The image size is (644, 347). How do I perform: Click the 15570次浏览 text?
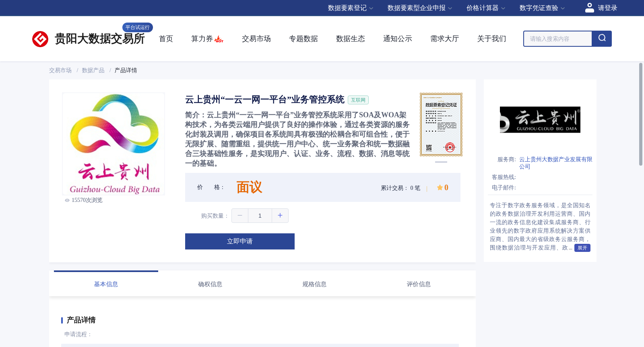click(87, 200)
